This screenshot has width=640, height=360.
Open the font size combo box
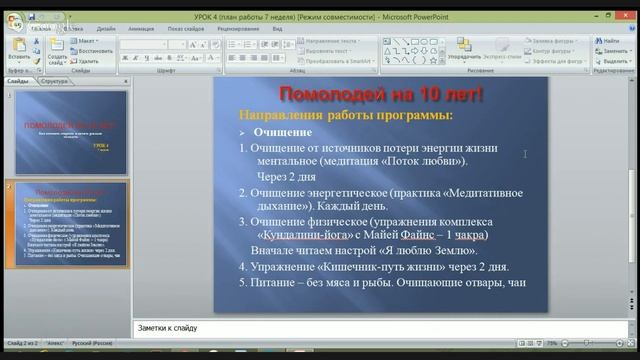tap(177, 44)
